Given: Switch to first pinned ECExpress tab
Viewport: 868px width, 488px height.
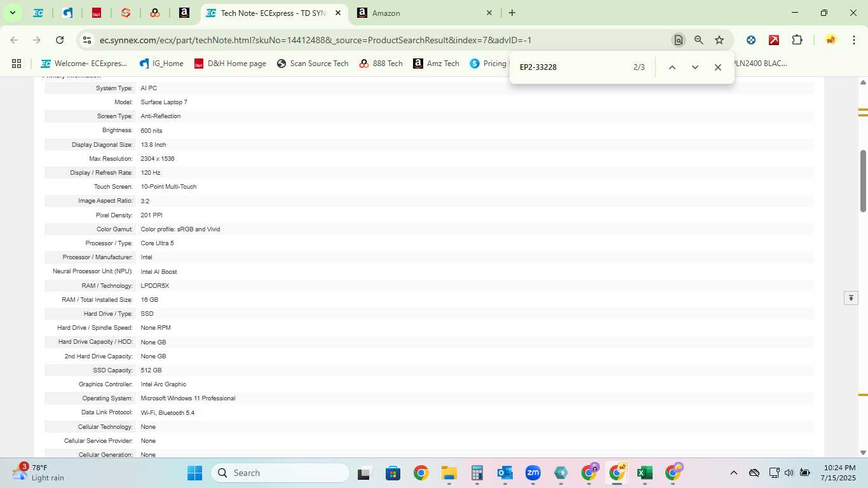Looking at the screenshot, I should [38, 13].
